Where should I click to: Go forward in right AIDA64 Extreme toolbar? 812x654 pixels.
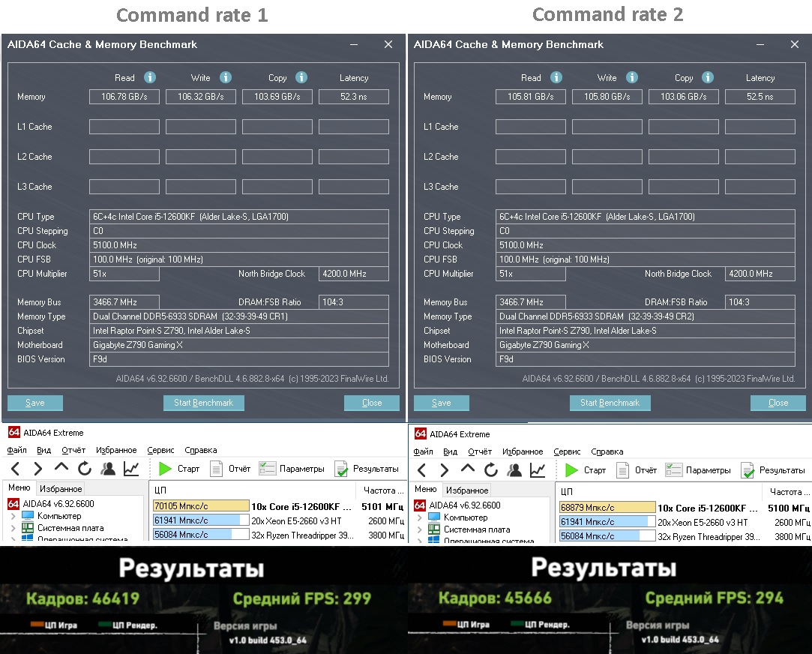(445, 470)
